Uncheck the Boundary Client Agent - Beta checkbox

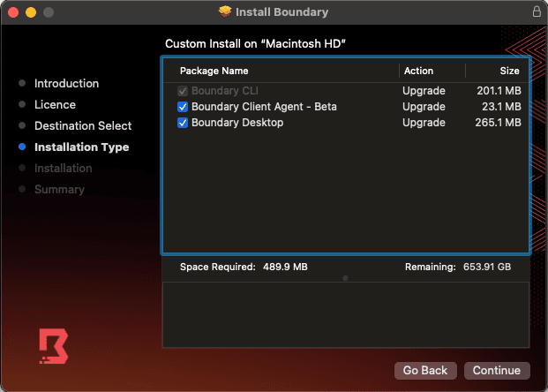[x=183, y=107]
